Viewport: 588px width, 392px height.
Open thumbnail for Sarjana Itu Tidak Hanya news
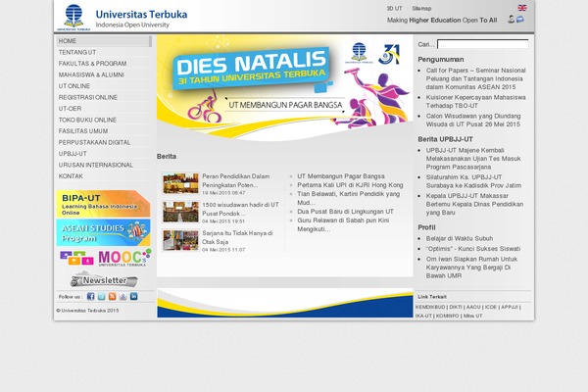point(180,240)
